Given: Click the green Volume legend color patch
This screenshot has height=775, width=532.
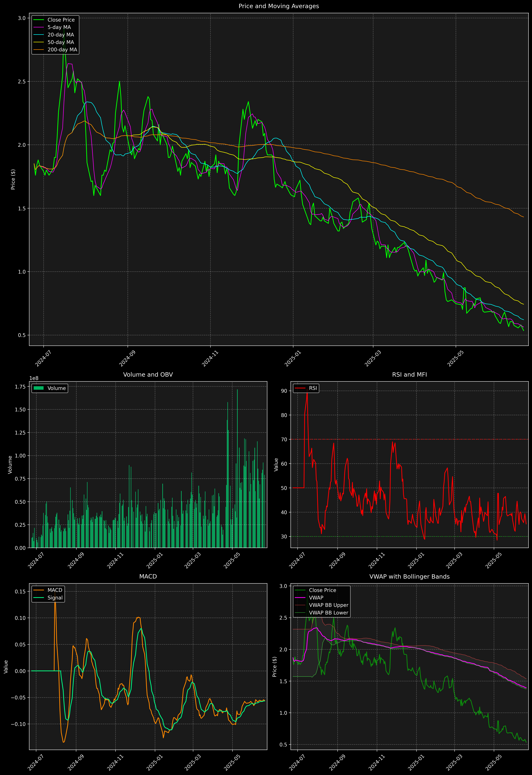Looking at the screenshot, I should pos(39,388).
